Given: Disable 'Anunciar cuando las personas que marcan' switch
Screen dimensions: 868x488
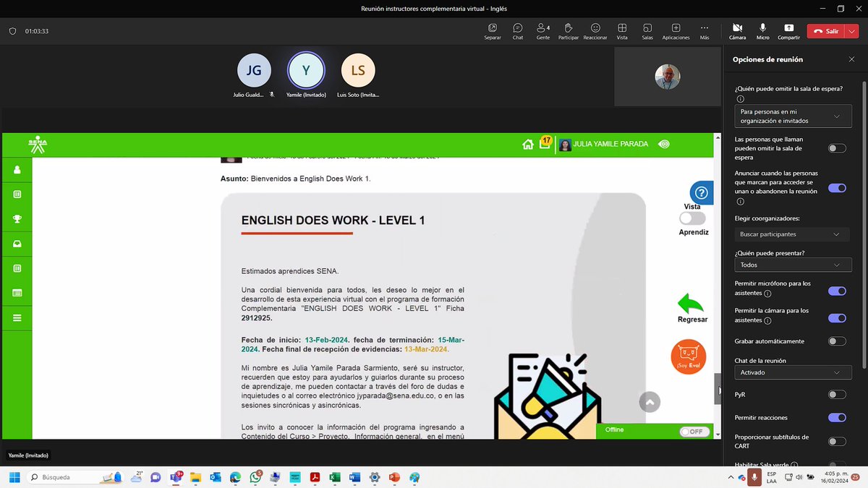Looking at the screenshot, I should tap(837, 188).
